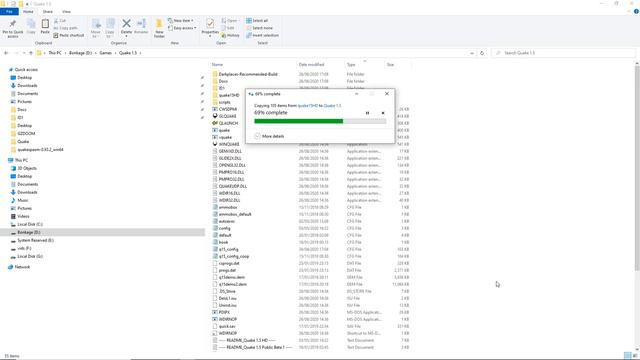640x360 pixels.
Task: Click the Delete X icon
Action: [x=127, y=24]
